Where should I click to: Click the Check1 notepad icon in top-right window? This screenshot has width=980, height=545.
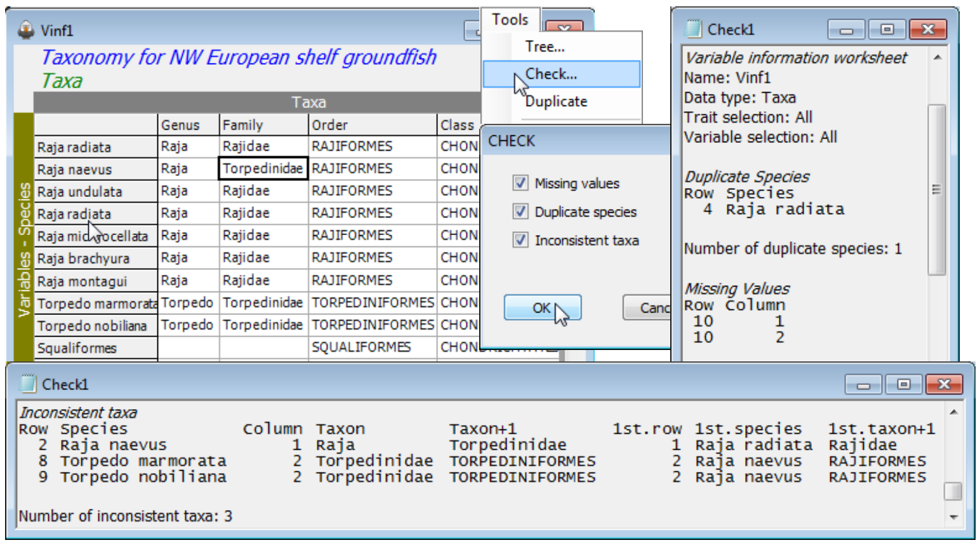(694, 29)
